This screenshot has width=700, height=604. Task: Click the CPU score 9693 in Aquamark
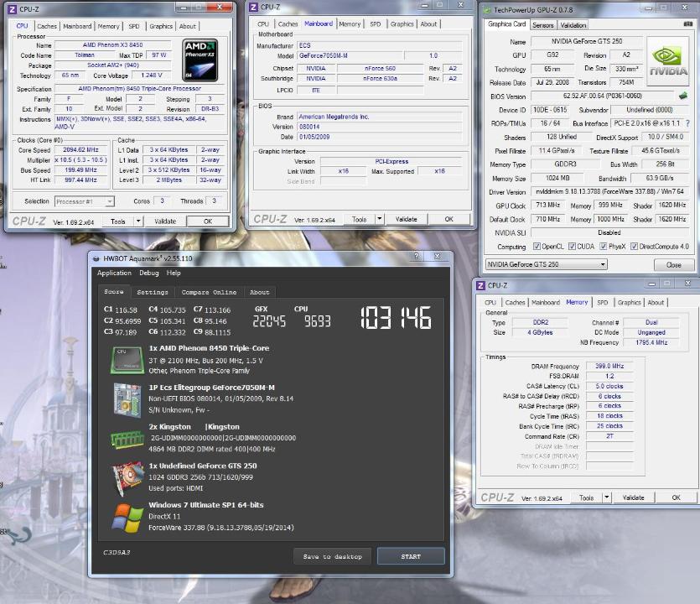tap(318, 320)
